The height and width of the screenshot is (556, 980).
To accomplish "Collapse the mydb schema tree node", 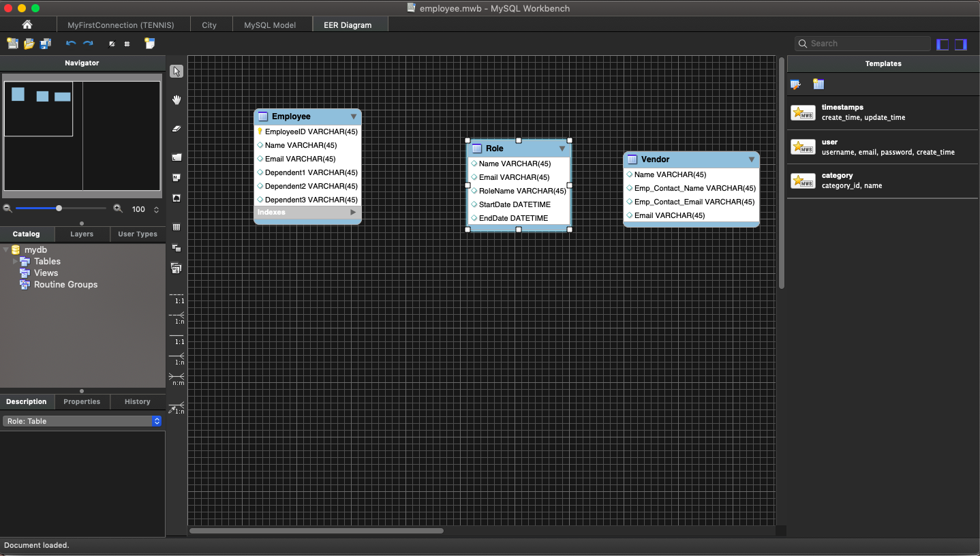I will coord(5,250).
